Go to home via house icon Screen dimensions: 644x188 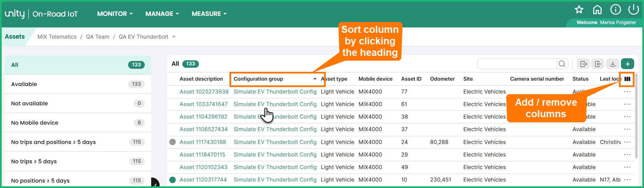click(597, 9)
